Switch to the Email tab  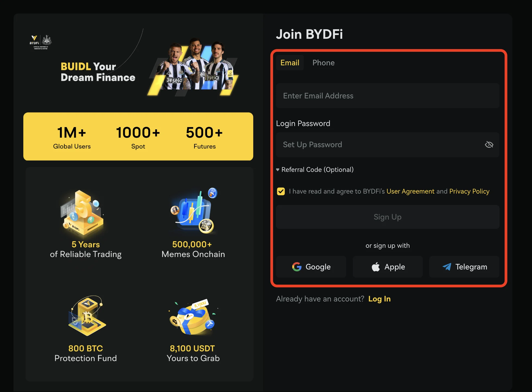point(290,63)
